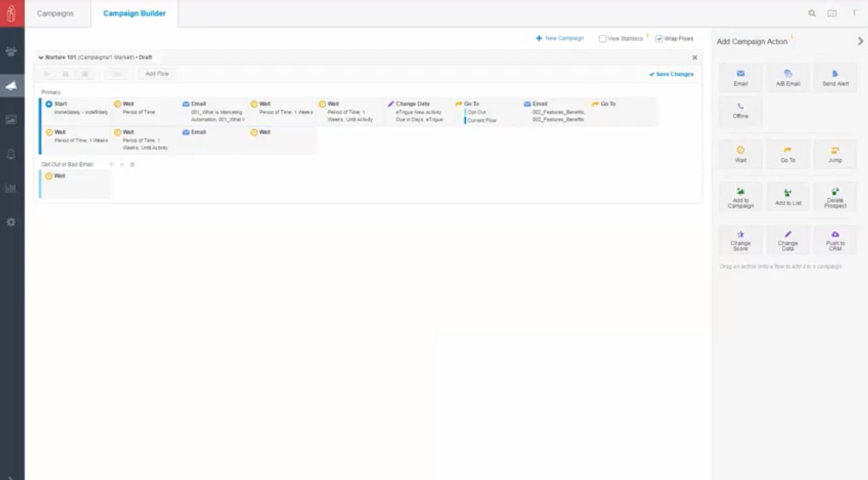The image size is (868, 480).
Task: Collapse the Add Campaign Action panel
Action: click(x=860, y=42)
